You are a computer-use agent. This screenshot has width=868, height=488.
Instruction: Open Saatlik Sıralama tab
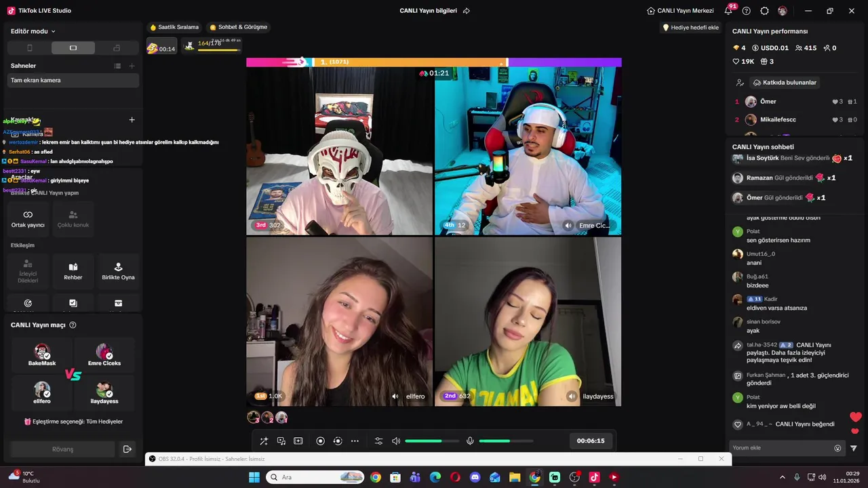coord(175,27)
